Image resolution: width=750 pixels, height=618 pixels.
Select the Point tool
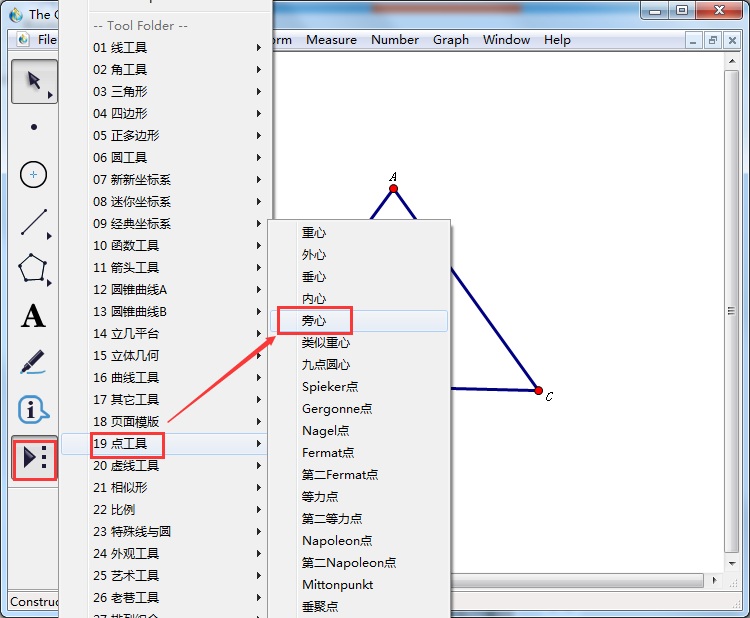[34, 127]
